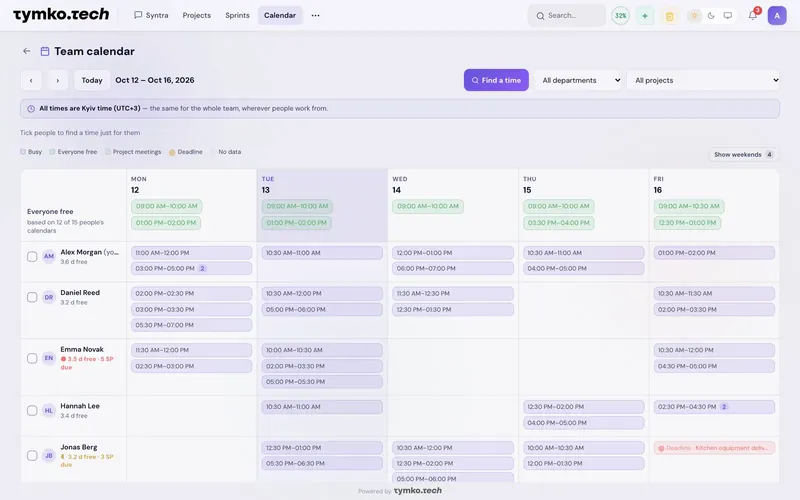800x500 pixels.
Task: Select system theme monitor icon
Action: 728,16
